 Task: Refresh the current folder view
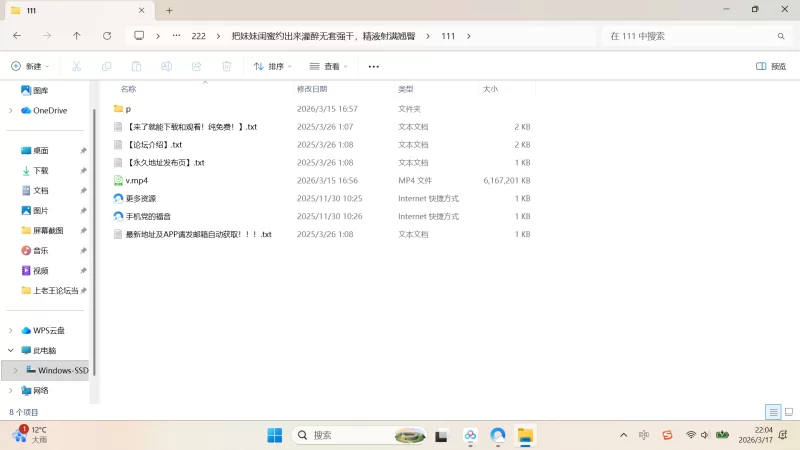pos(107,36)
